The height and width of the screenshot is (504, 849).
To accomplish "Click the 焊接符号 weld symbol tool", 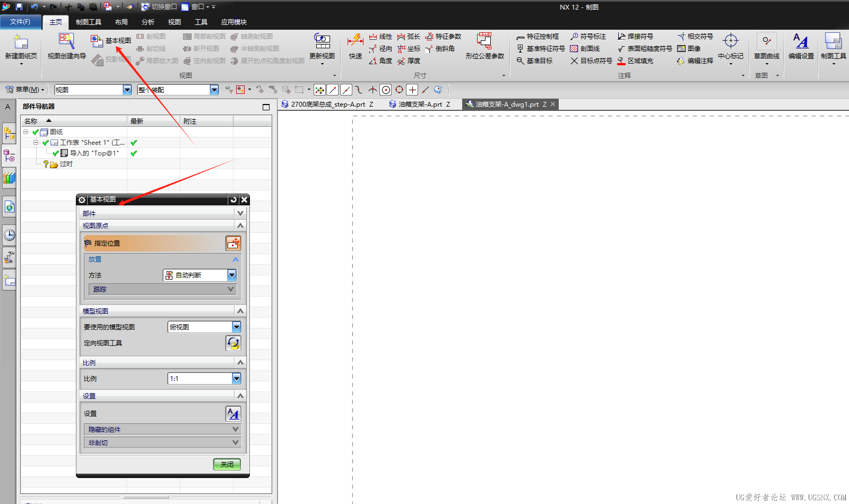I will pyautogui.click(x=635, y=37).
